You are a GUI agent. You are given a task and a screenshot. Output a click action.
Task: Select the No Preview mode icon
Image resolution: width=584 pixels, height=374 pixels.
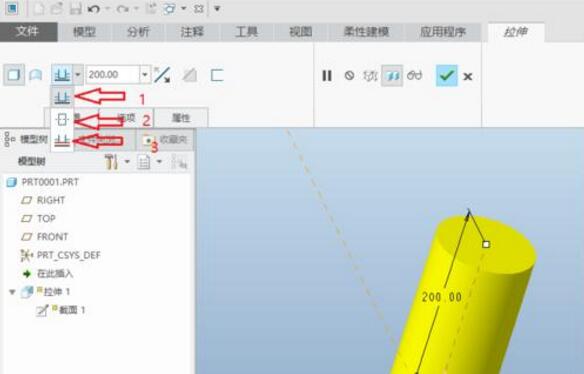pos(349,76)
